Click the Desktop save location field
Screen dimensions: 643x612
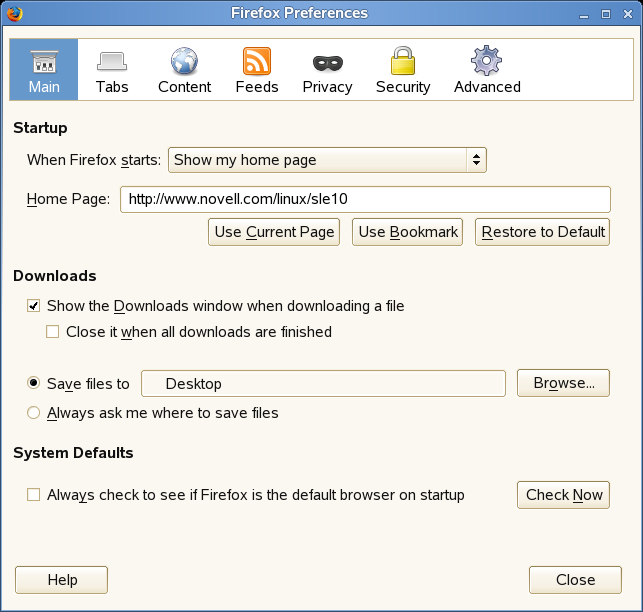click(x=323, y=384)
